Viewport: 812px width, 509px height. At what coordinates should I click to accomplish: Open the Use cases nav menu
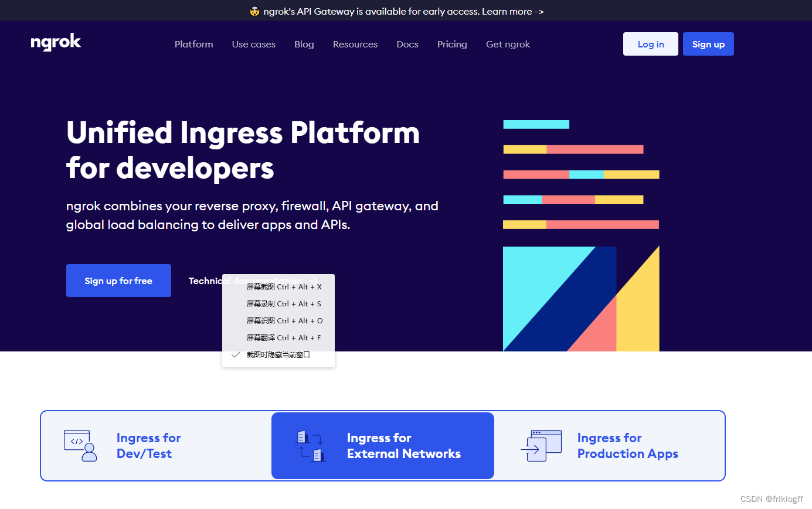click(253, 44)
